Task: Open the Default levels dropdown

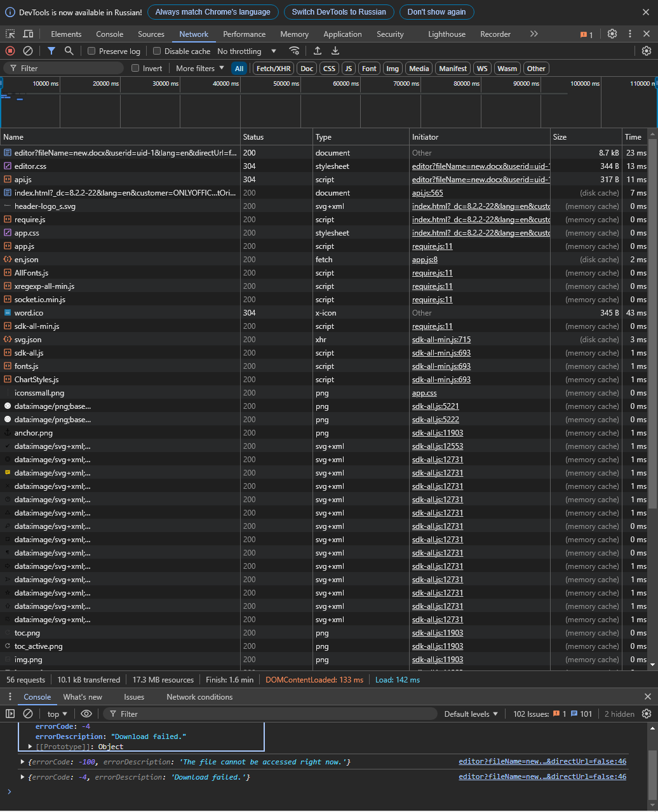Action: (471, 714)
